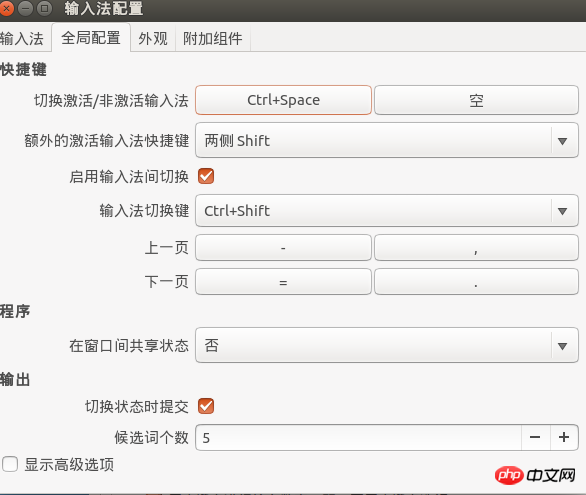Image resolution: width=586 pixels, height=495 pixels.
Task: Click the minus icon of 候选词个数
Action: [535, 437]
